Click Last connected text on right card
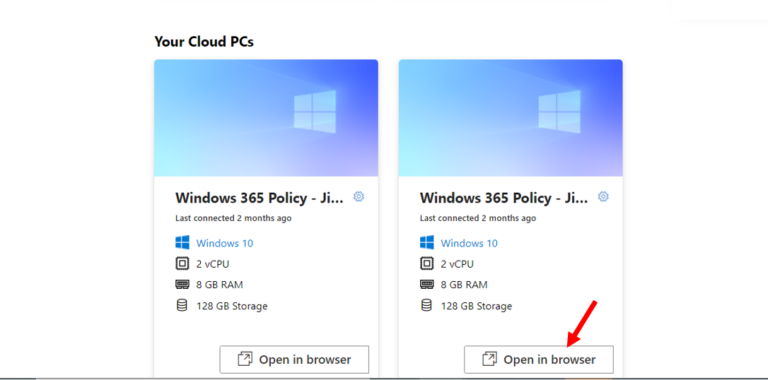 478,218
